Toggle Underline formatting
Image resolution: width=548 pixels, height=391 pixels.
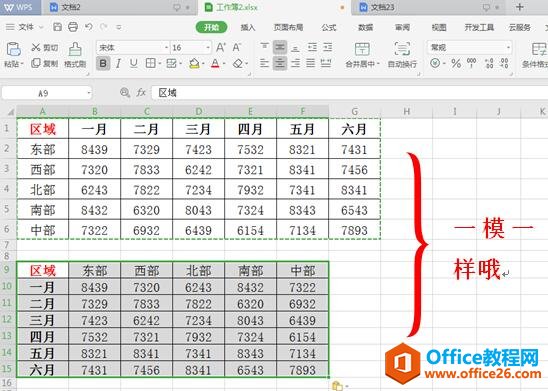pos(134,63)
